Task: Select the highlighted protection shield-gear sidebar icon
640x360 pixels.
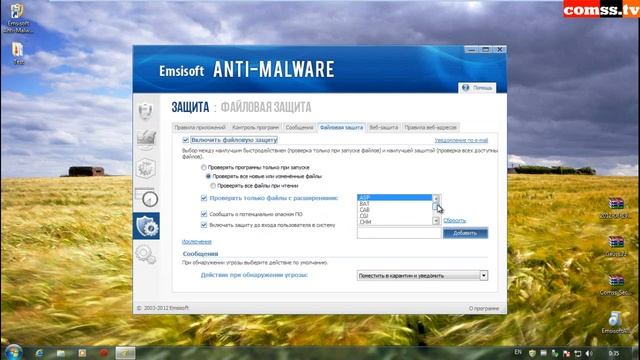Action: pos(146,226)
